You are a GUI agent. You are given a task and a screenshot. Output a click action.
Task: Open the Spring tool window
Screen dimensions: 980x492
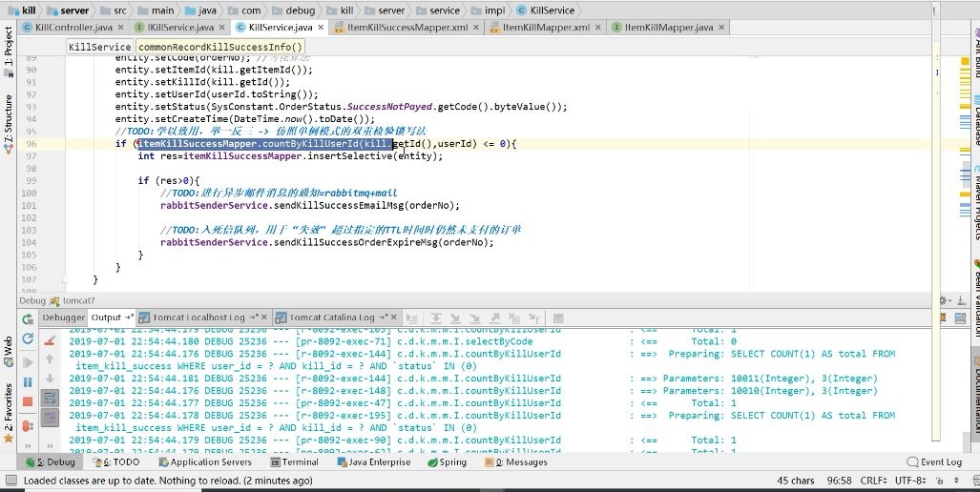448,462
